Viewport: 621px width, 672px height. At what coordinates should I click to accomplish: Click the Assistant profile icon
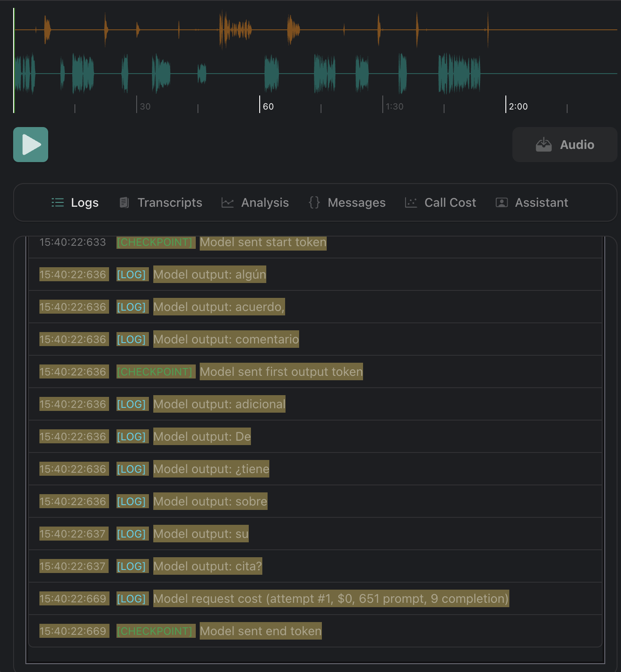coord(501,202)
